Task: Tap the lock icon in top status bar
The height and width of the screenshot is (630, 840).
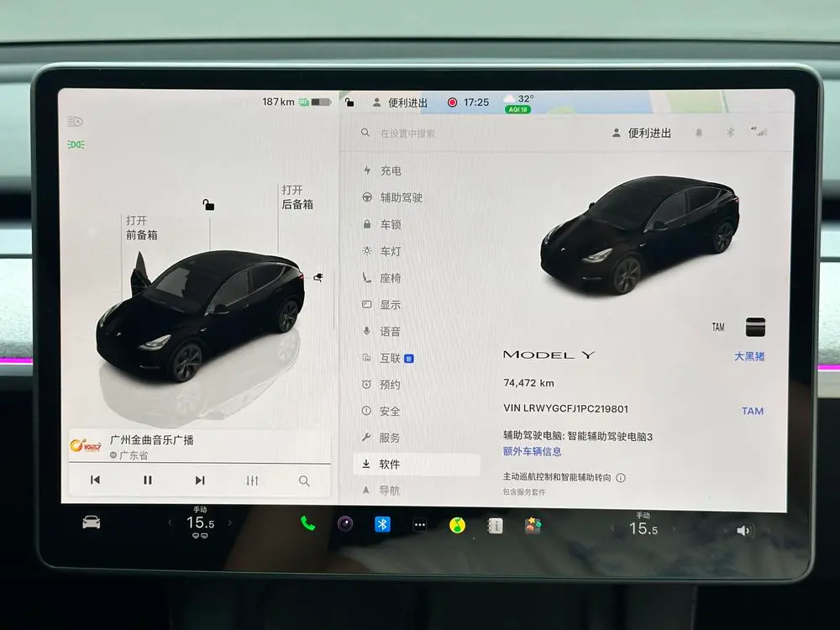Action: click(x=349, y=102)
